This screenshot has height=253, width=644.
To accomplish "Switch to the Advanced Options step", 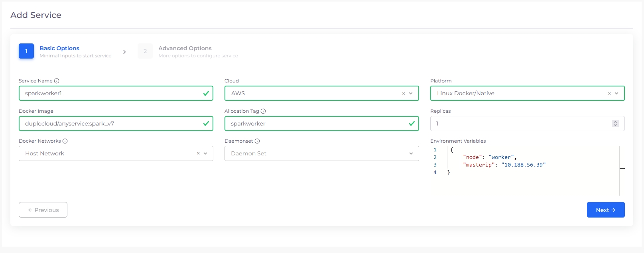I will click(x=185, y=48).
